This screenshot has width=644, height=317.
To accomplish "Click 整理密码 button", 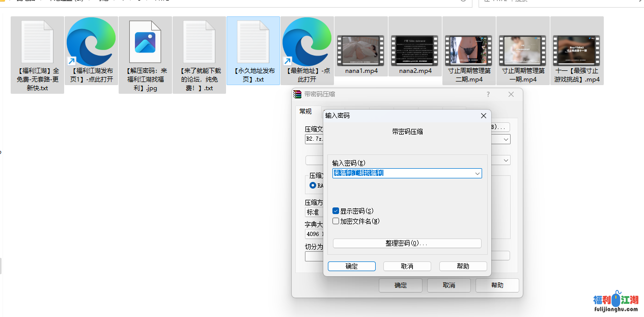I will pos(407,244).
